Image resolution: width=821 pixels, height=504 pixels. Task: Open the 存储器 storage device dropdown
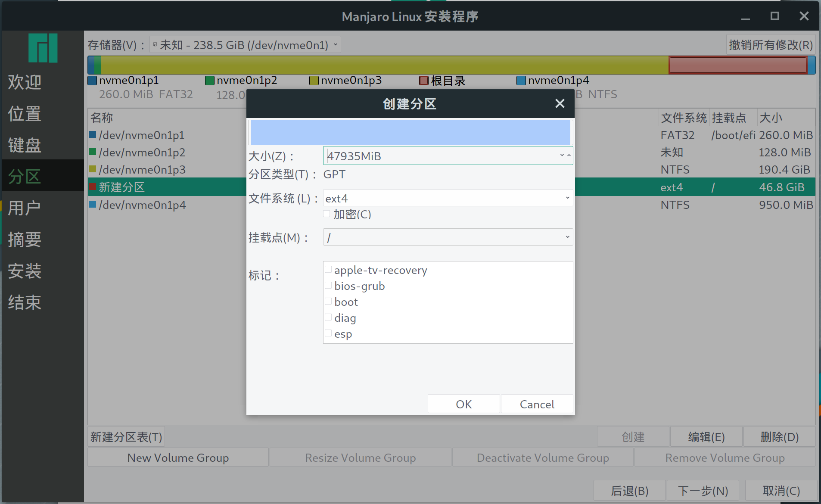click(245, 44)
